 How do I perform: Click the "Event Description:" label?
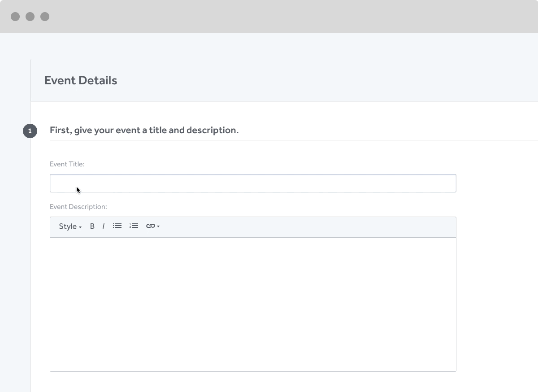(78, 207)
